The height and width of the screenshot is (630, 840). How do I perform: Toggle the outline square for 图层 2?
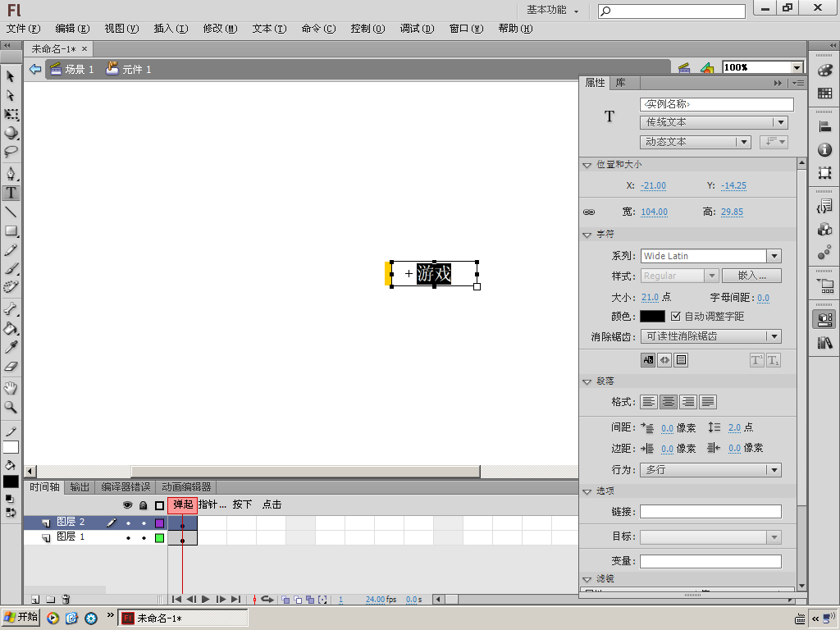tap(159, 523)
